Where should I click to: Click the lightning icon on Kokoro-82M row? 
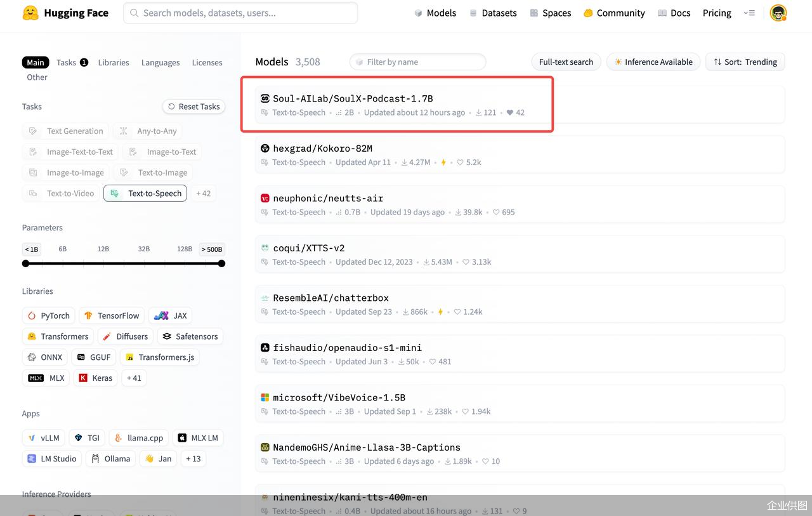click(x=443, y=162)
